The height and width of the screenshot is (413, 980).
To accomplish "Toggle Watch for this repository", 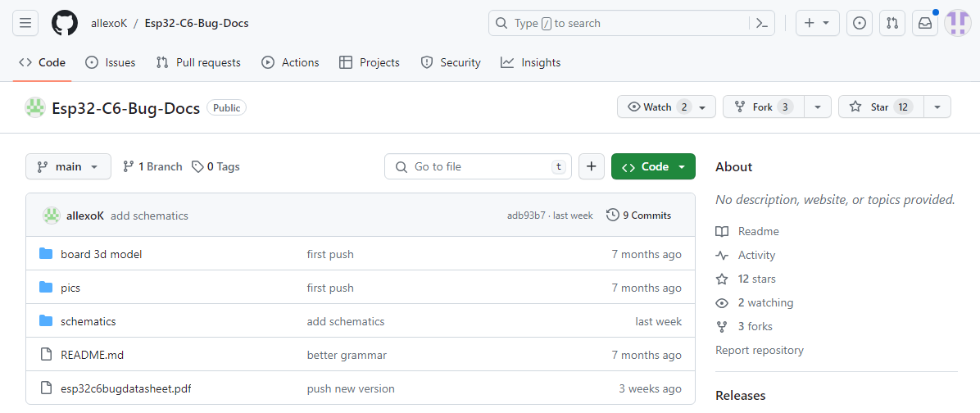I will point(665,107).
